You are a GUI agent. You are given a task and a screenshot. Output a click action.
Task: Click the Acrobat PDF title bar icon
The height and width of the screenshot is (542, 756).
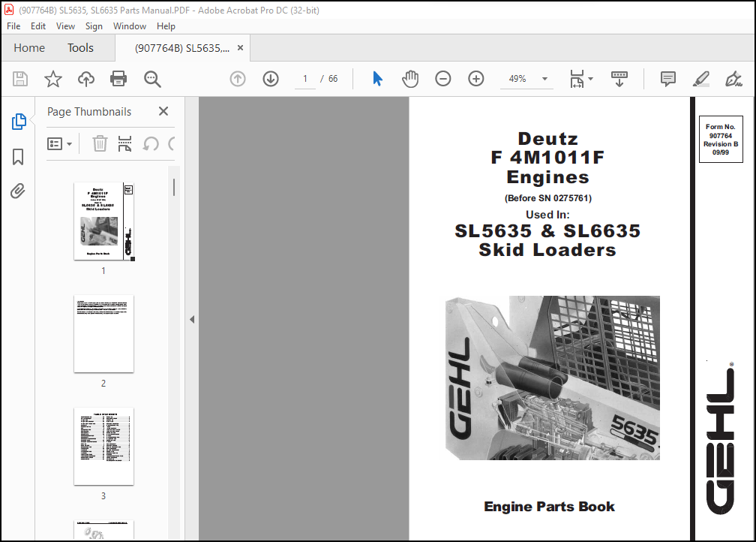point(9,10)
